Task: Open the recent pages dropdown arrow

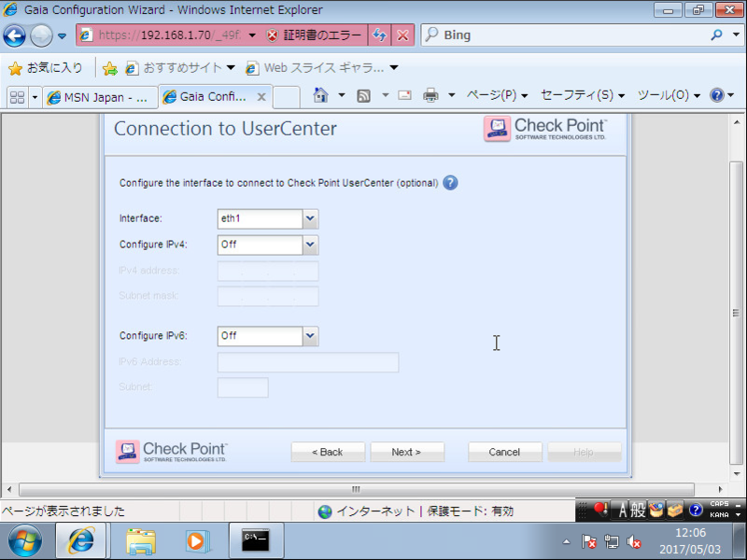Action: click(x=62, y=35)
